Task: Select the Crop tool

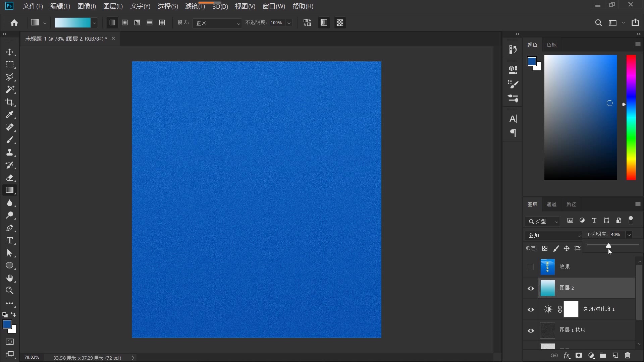Action: point(9,102)
